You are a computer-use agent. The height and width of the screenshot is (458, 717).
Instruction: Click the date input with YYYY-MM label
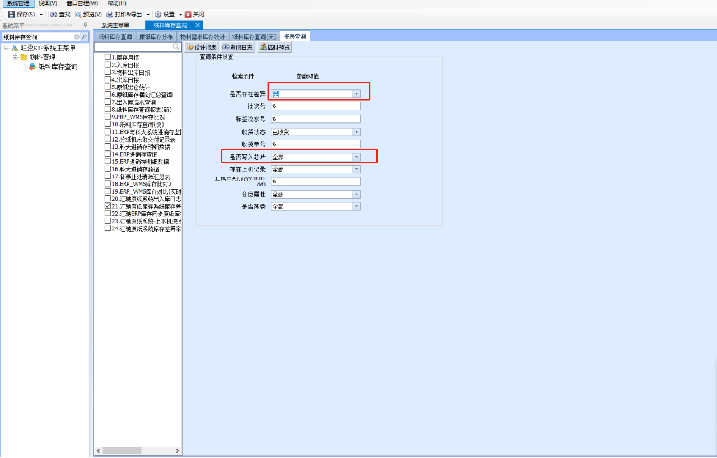pos(316,181)
